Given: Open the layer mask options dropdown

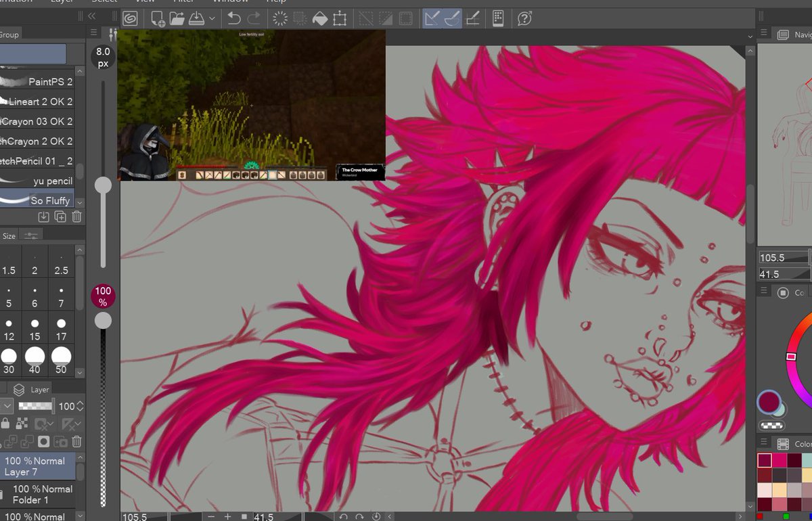Looking at the screenshot, I should [x=45, y=424].
